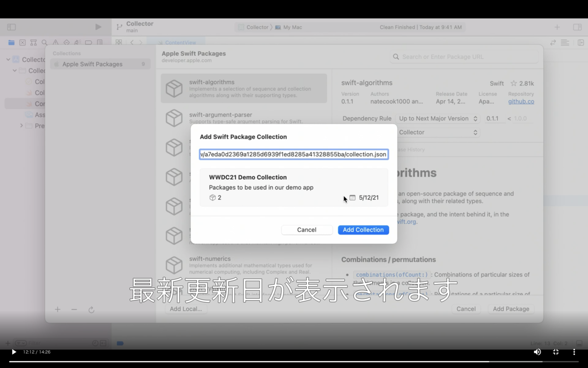Click the Add Package button
Image resolution: width=588 pixels, height=368 pixels.
(x=511, y=309)
